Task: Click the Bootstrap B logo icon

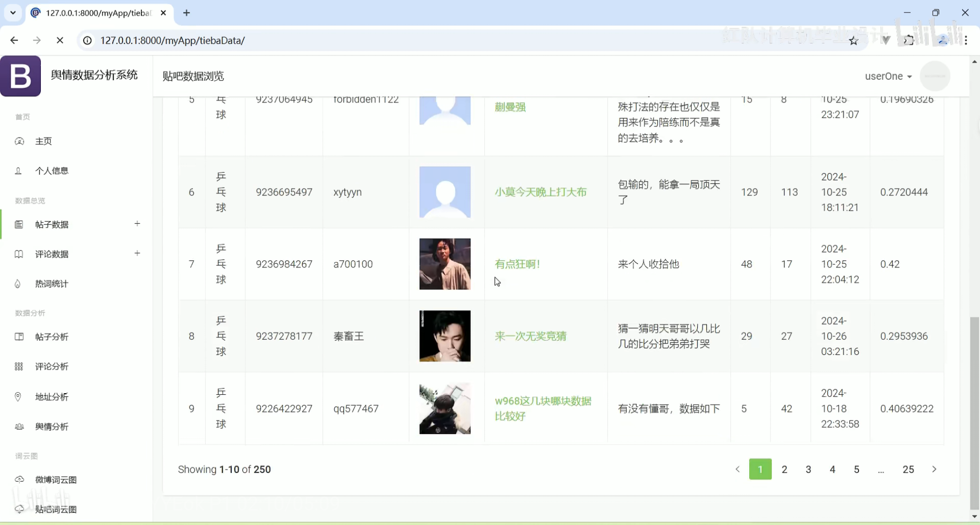Action: pos(20,76)
